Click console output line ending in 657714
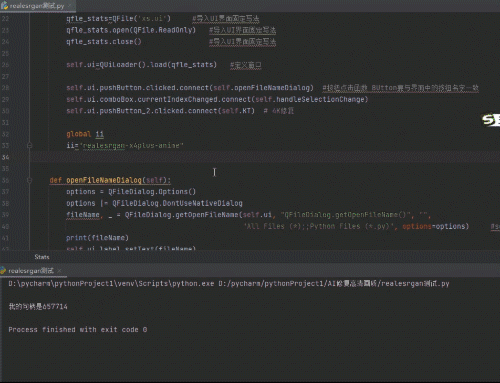The image size is (500, 383). tap(38, 307)
